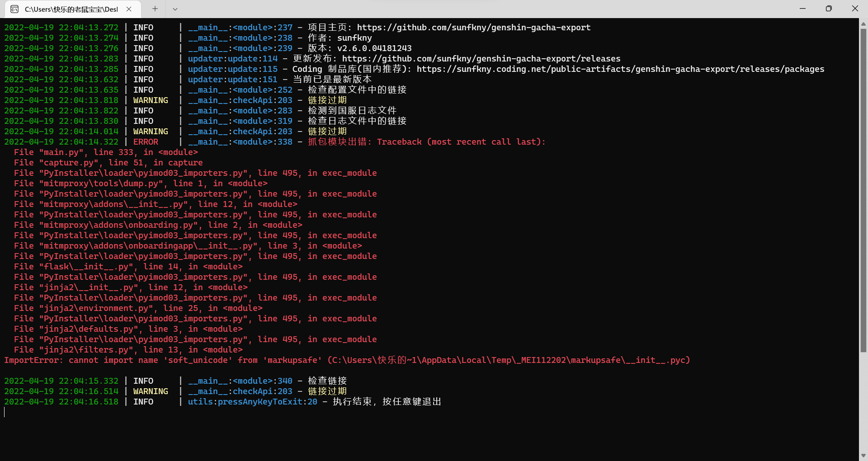
Task: Click the project homepage GitHub link
Action: [473, 27]
